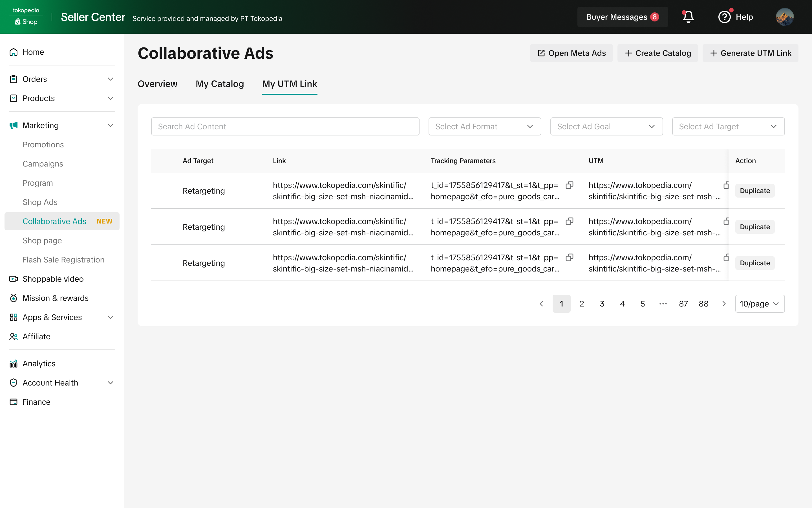Focus the Search Ad Content field
This screenshot has width=812, height=508.
tap(285, 126)
